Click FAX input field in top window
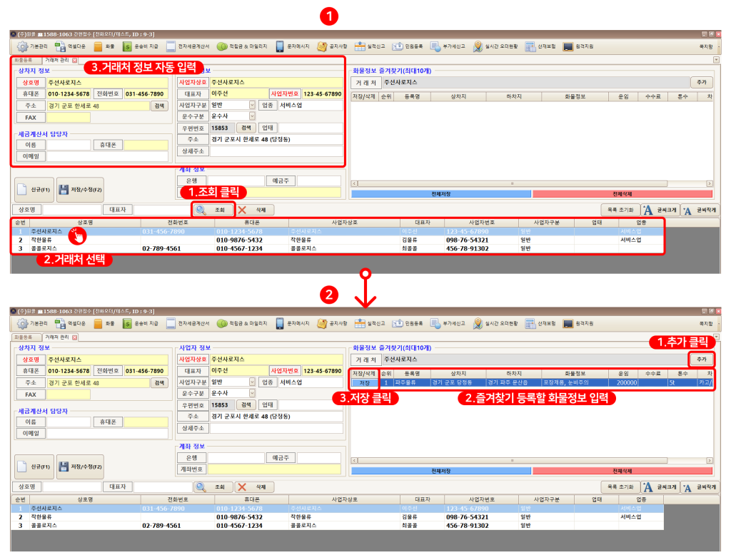Screen dimensions: 731x560 (x=69, y=117)
